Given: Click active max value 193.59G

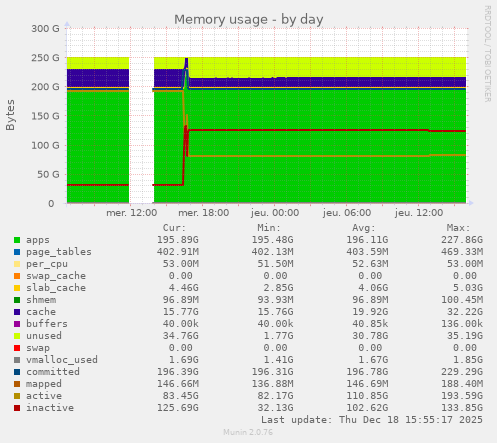Looking at the screenshot, I should (x=462, y=396).
